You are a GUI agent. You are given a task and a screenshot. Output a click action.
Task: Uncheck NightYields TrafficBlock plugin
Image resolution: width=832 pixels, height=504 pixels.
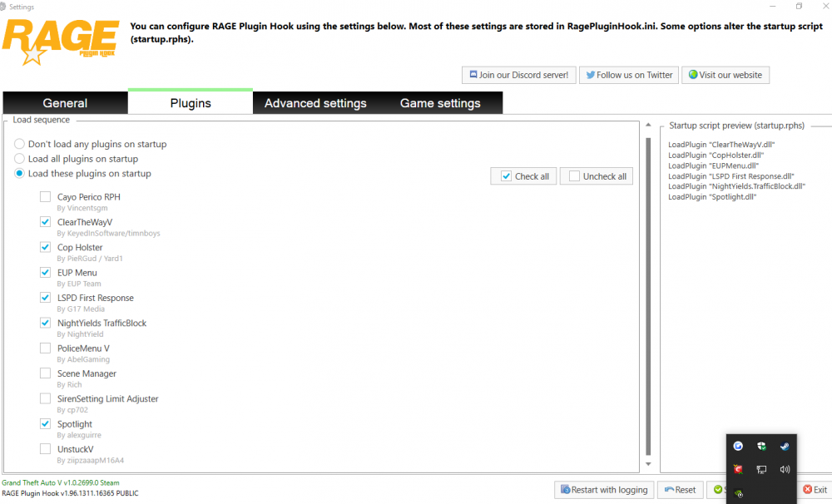46,323
